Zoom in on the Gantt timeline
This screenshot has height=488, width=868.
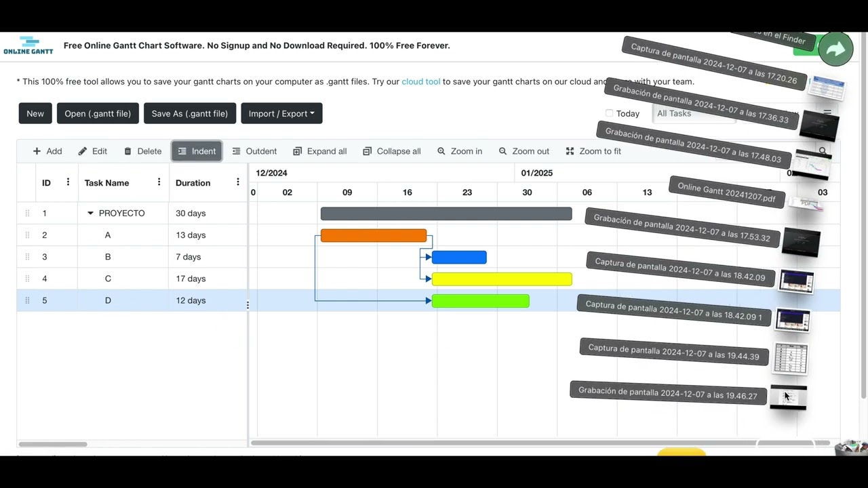pos(460,151)
